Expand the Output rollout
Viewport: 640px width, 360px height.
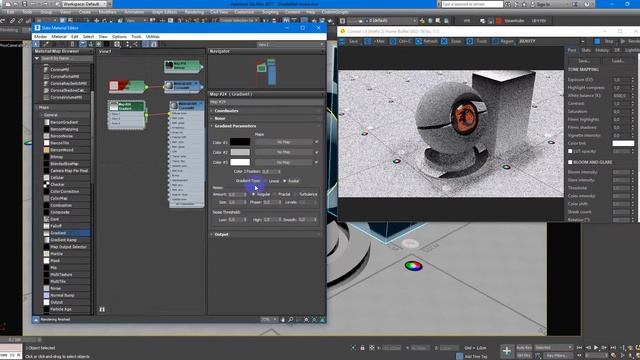264,234
